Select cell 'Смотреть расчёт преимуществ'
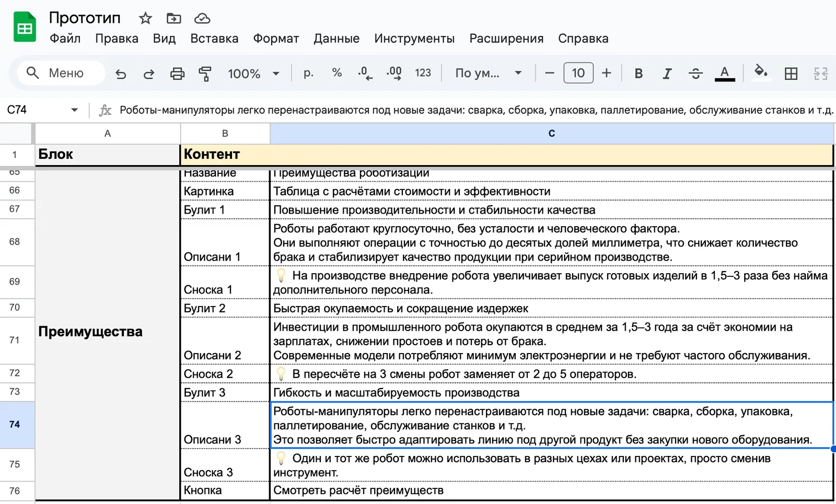836x504 pixels. tap(552, 490)
